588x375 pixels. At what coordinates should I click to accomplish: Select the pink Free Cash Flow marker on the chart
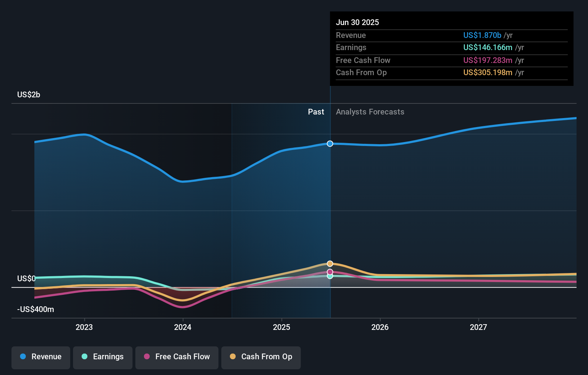(330, 272)
